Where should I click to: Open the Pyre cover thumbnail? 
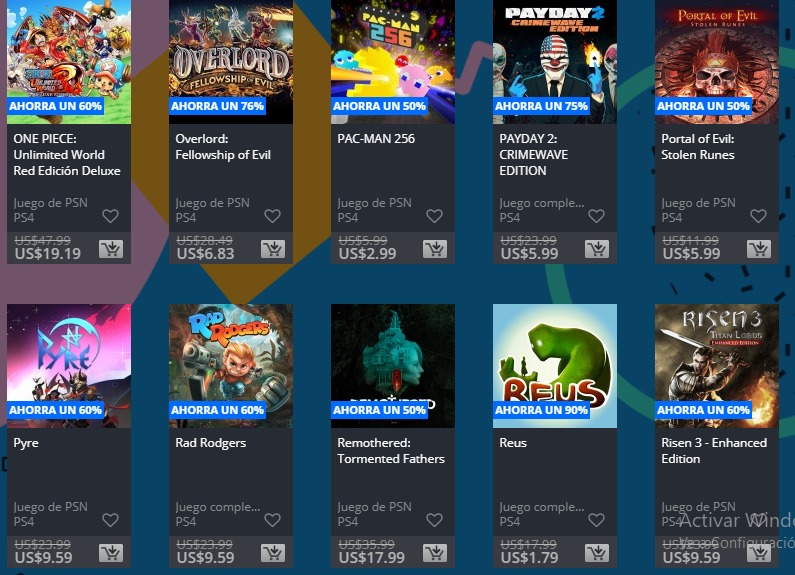tap(69, 366)
